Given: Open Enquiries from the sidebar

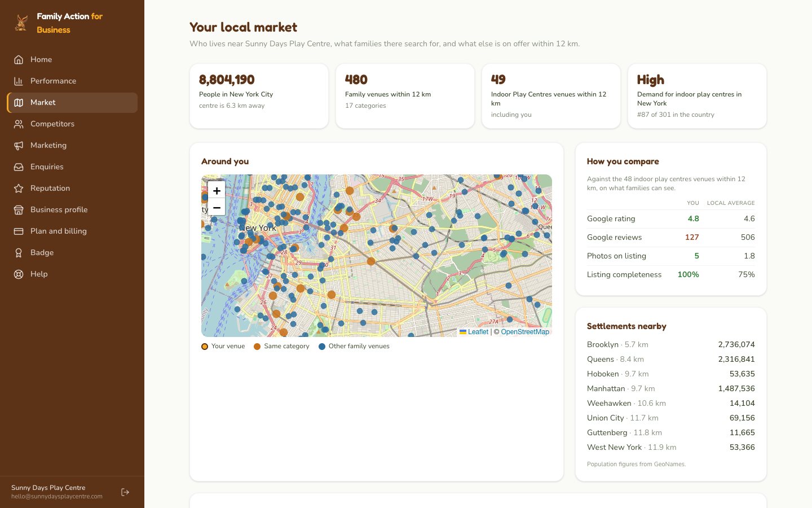Looking at the screenshot, I should coord(72,167).
